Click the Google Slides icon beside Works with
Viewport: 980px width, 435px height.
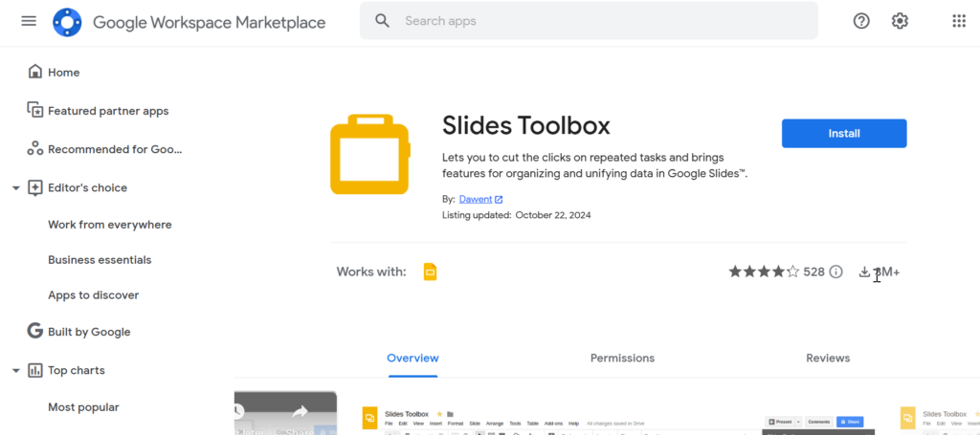(430, 272)
